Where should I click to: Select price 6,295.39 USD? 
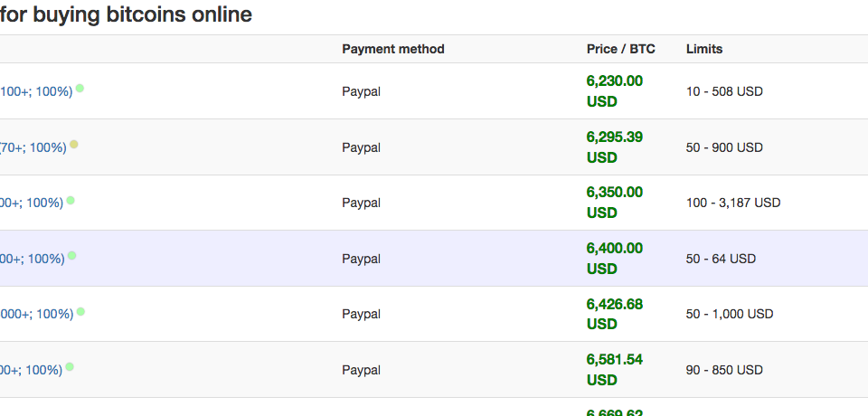coord(615,147)
